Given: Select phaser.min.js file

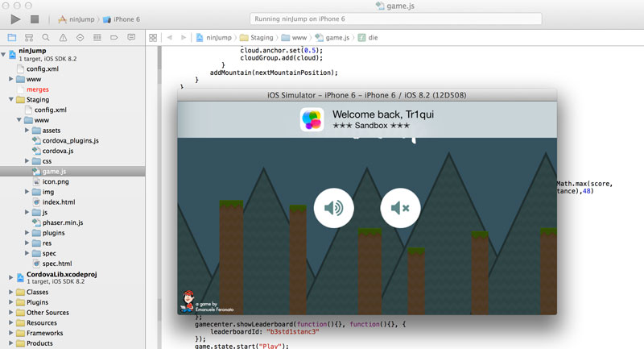Looking at the screenshot, I should 62,222.
